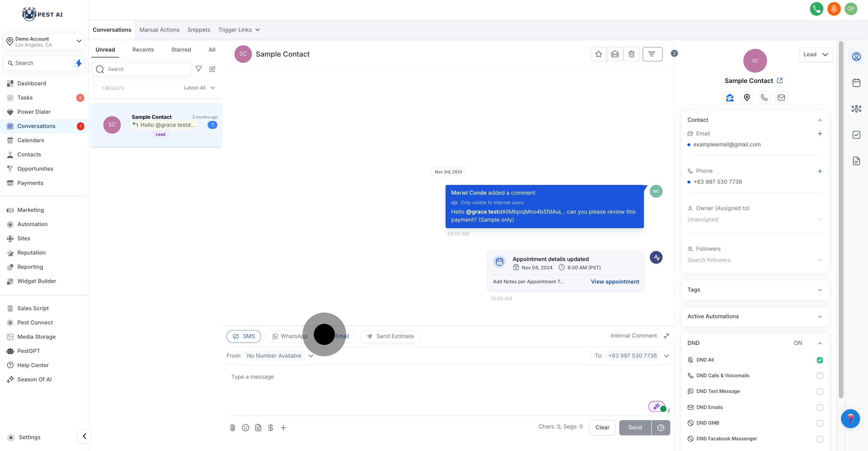Screen dimensions: 868x451
Task: Open the Lead status dropdown
Action: click(x=815, y=54)
